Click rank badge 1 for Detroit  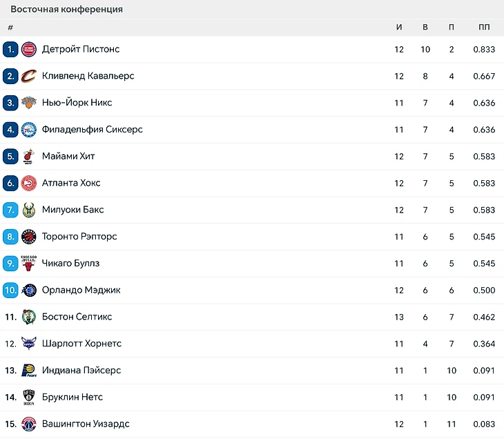point(10,49)
